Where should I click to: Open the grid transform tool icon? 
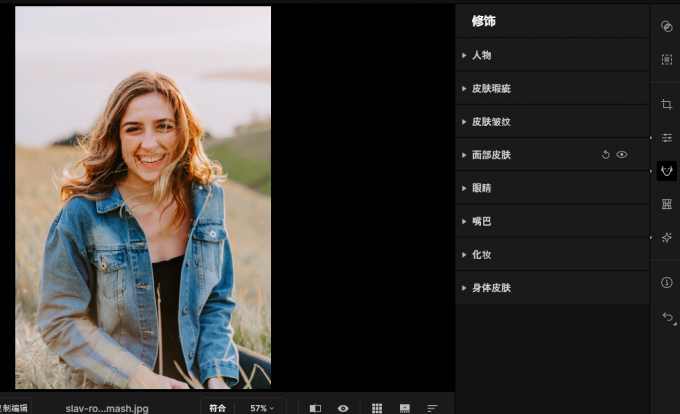tap(667, 204)
